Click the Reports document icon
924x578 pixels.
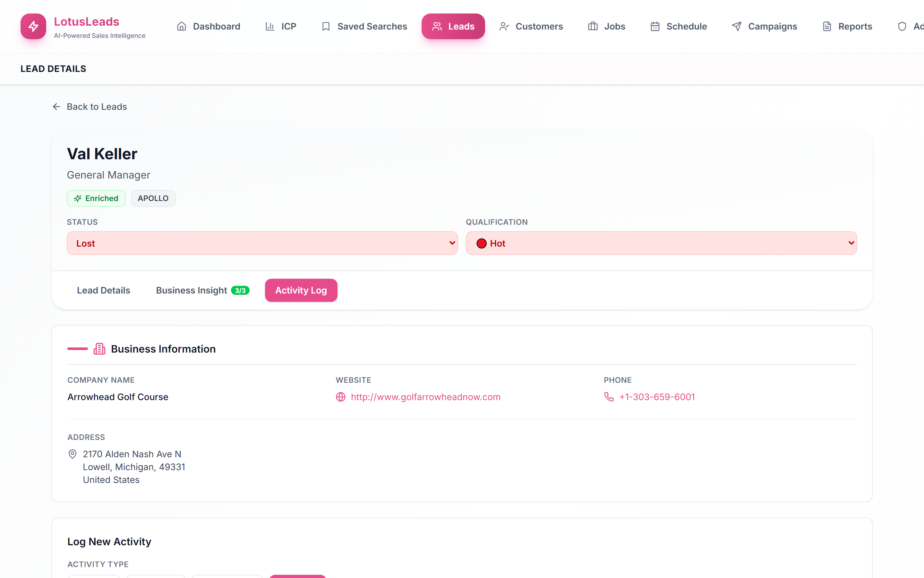click(827, 26)
